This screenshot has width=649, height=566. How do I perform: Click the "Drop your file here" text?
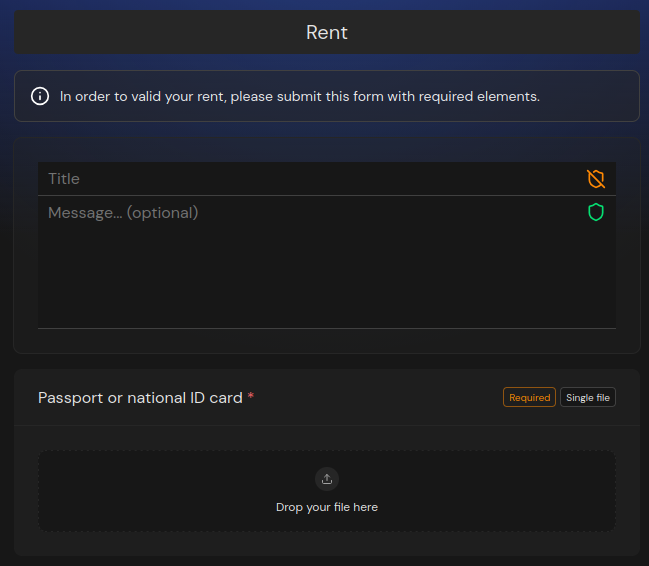tap(327, 507)
